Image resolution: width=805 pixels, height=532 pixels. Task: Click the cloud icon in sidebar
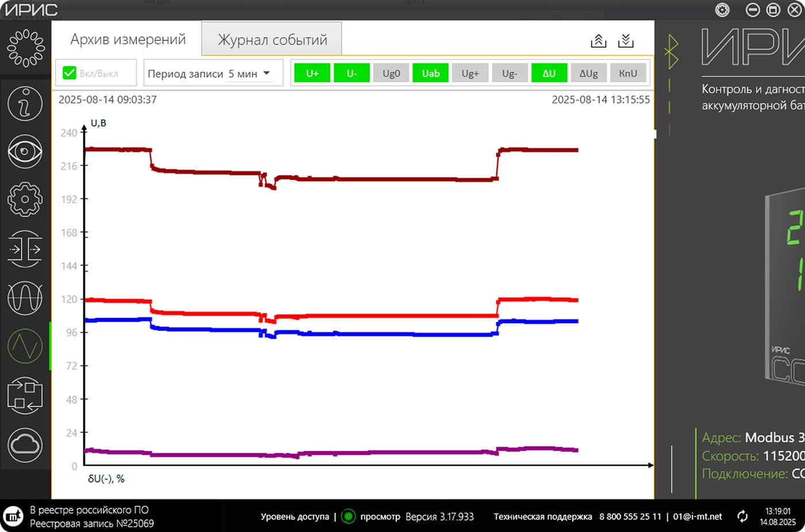click(x=25, y=445)
